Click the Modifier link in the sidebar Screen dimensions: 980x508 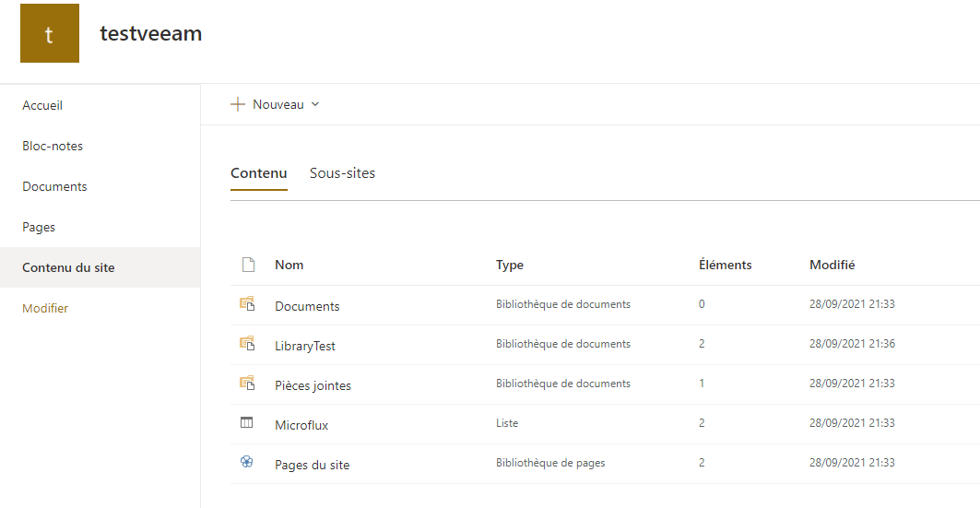[45, 308]
